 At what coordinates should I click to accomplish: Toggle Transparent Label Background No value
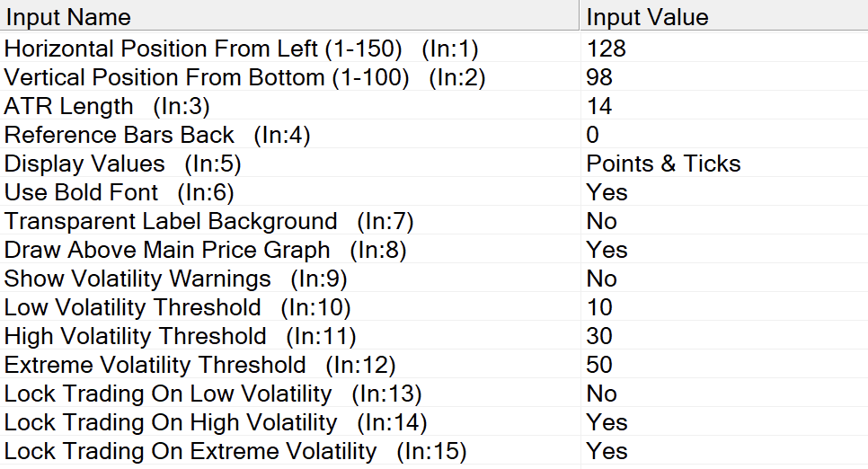602,221
